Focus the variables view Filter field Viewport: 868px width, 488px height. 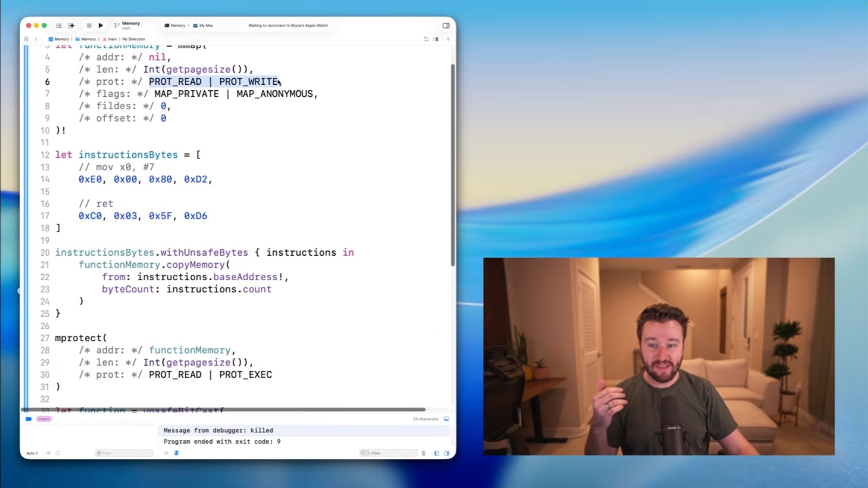[x=124, y=453]
